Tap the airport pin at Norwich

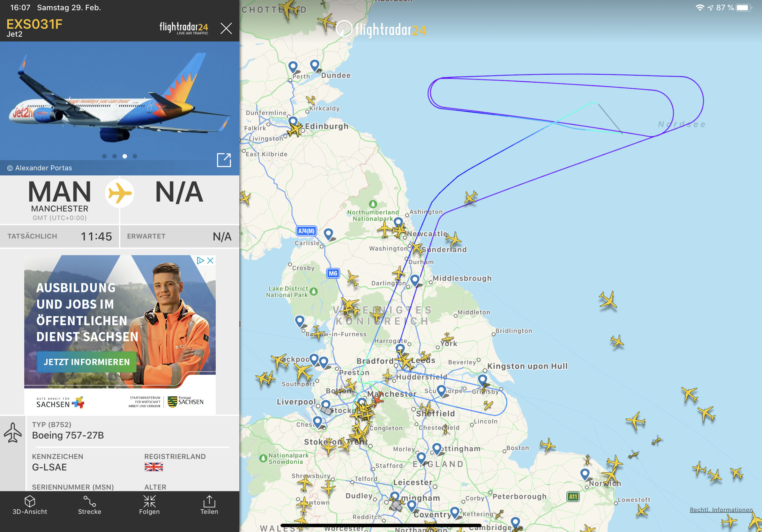coord(585,474)
